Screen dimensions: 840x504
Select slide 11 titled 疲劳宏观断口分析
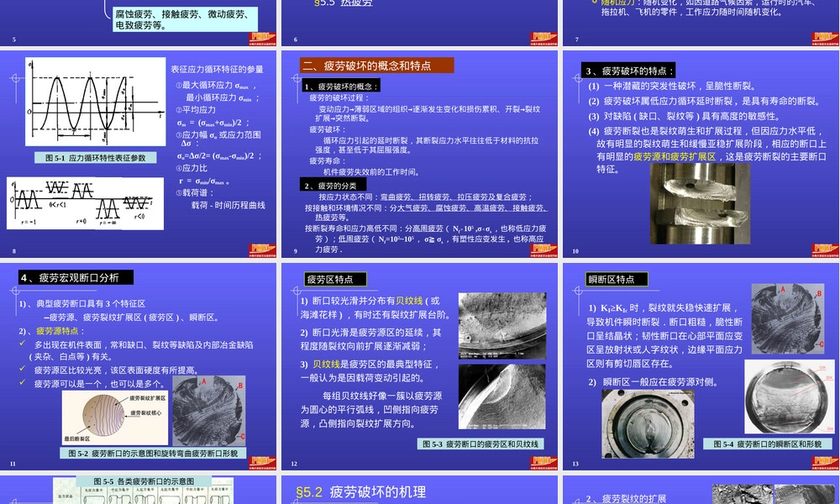(139, 366)
